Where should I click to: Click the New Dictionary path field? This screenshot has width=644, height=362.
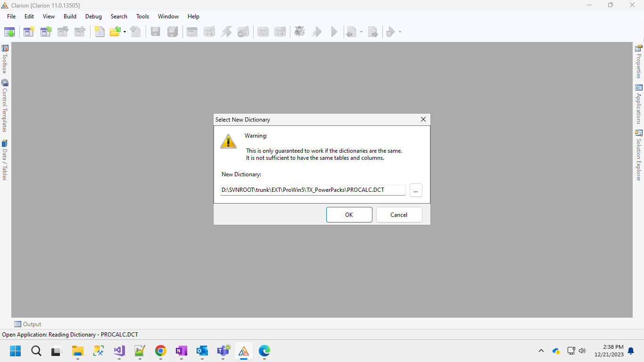(313, 190)
